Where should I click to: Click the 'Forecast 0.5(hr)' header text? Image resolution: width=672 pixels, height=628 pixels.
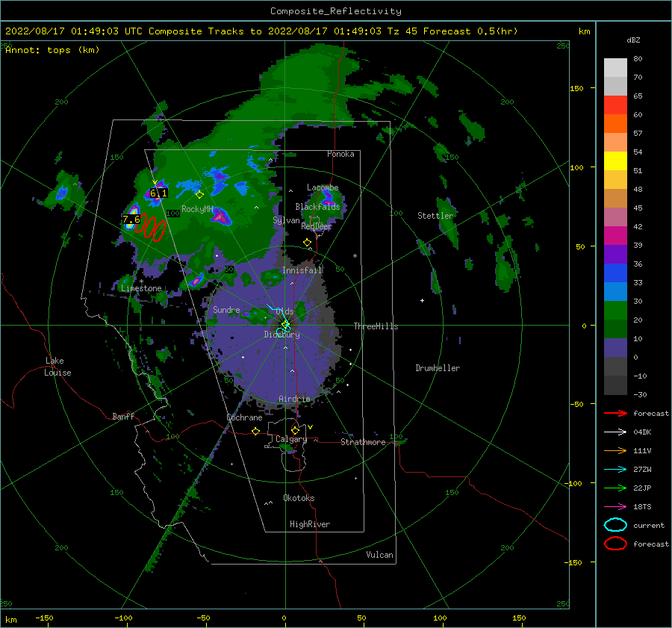pos(470,31)
